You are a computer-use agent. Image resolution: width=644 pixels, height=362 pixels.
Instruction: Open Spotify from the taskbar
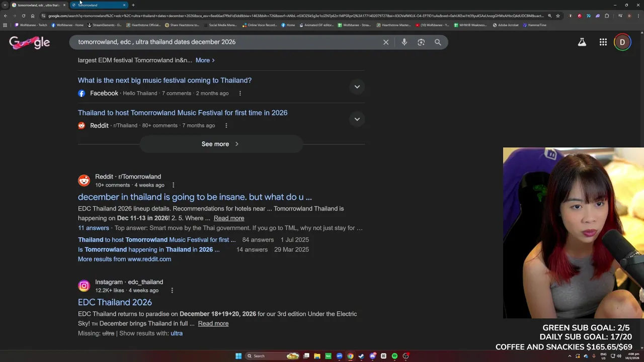click(394, 356)
